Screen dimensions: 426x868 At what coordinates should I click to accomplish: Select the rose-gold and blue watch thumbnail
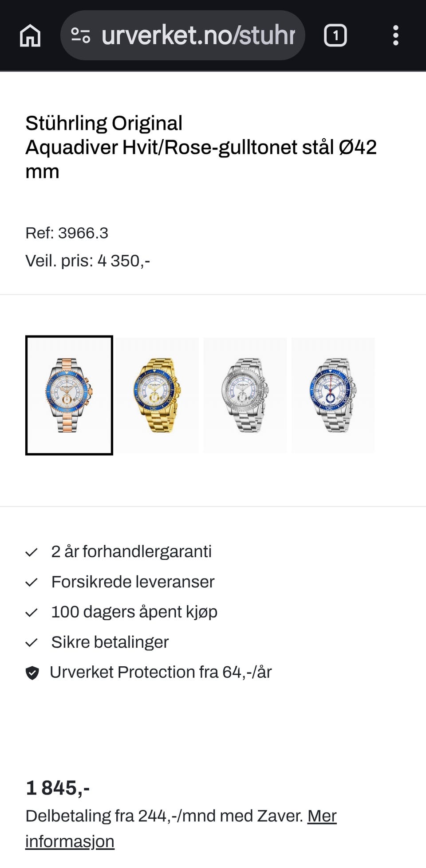tap(69, 395)
